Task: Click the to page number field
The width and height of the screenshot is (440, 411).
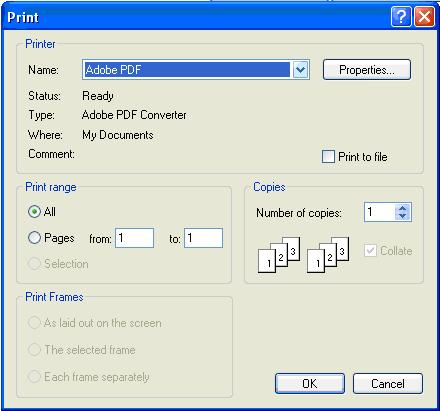Action: pos(203,238)
